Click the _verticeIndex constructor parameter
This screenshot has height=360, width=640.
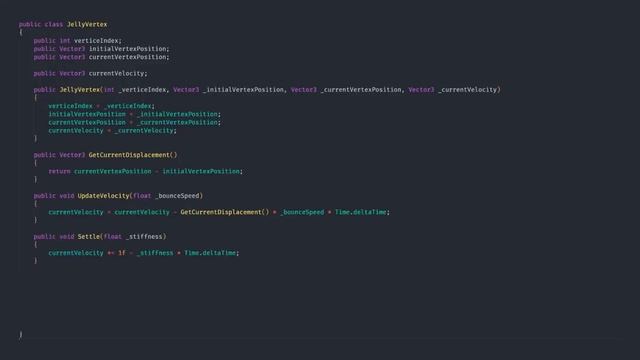click(x=142, y=90)
